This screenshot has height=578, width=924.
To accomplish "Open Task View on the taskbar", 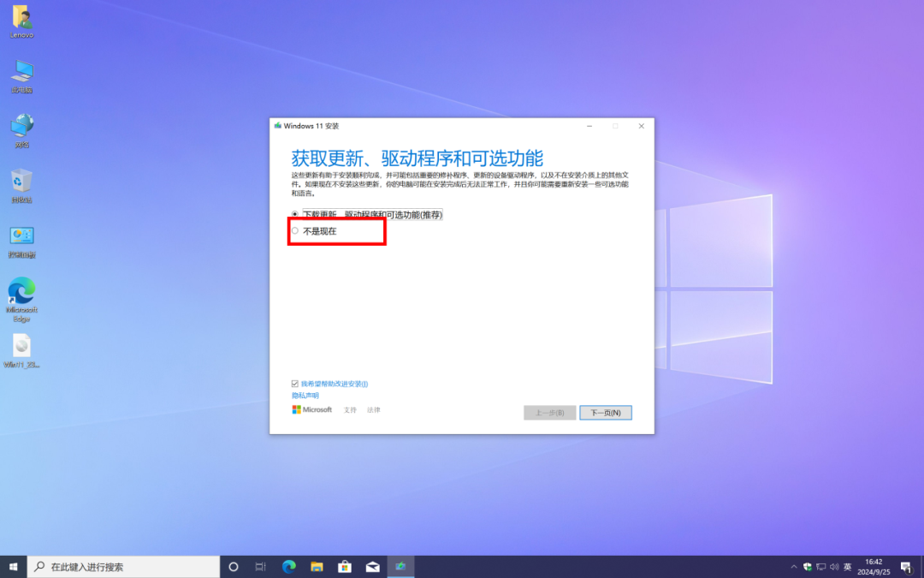I will coord(260,567).
